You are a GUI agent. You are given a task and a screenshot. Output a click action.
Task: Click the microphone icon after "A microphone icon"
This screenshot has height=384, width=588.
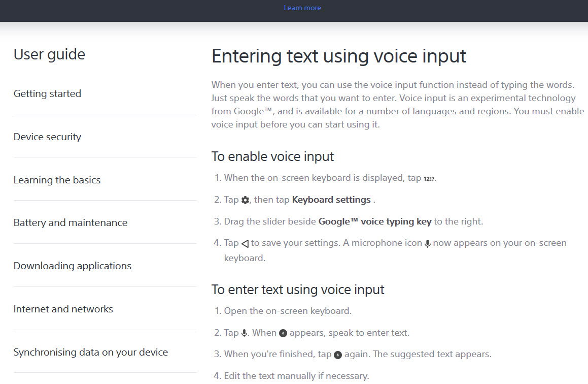pos(428,244)
